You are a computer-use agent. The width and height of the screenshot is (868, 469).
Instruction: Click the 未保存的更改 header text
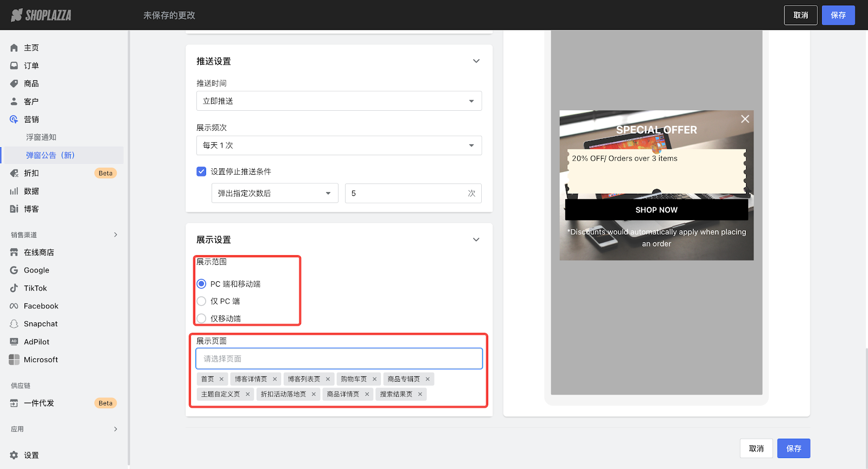point(169,15)
